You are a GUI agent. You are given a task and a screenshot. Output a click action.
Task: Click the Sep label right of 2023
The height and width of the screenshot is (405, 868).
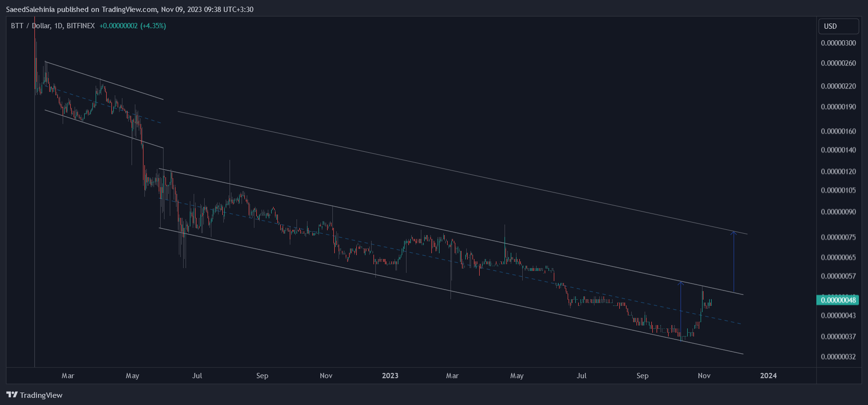coord(642,376)
